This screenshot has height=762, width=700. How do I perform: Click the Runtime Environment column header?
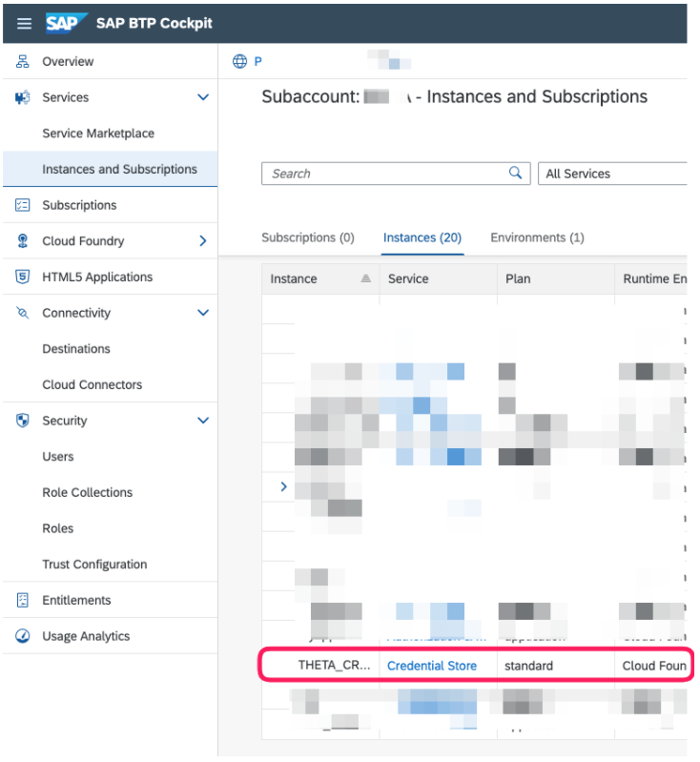[650, 278]
